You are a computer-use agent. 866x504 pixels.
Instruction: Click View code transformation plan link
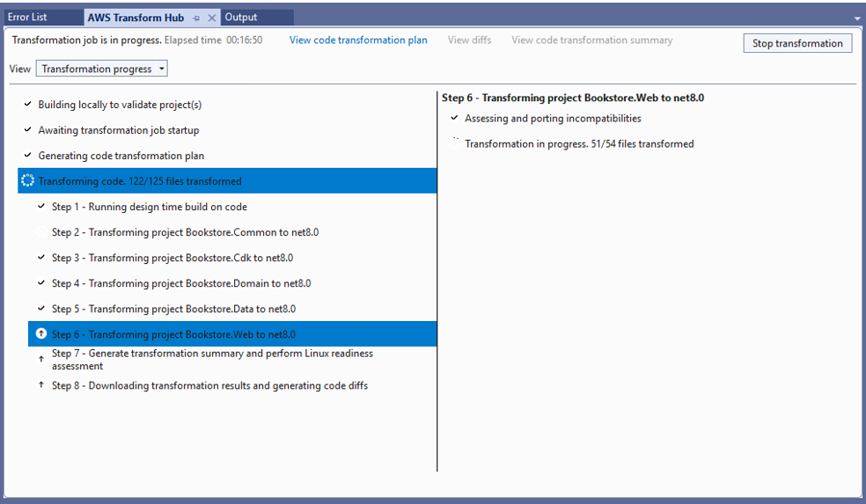(x=358, y=40)
